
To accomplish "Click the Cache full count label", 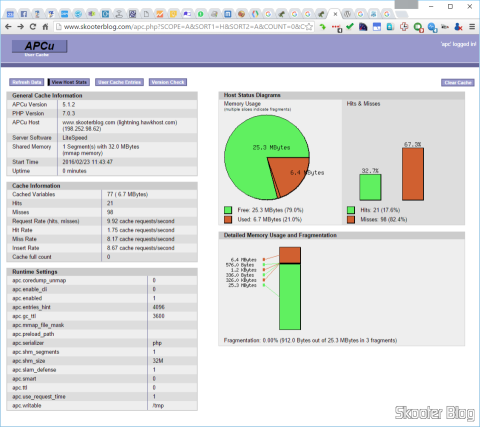I will point(32,257).
